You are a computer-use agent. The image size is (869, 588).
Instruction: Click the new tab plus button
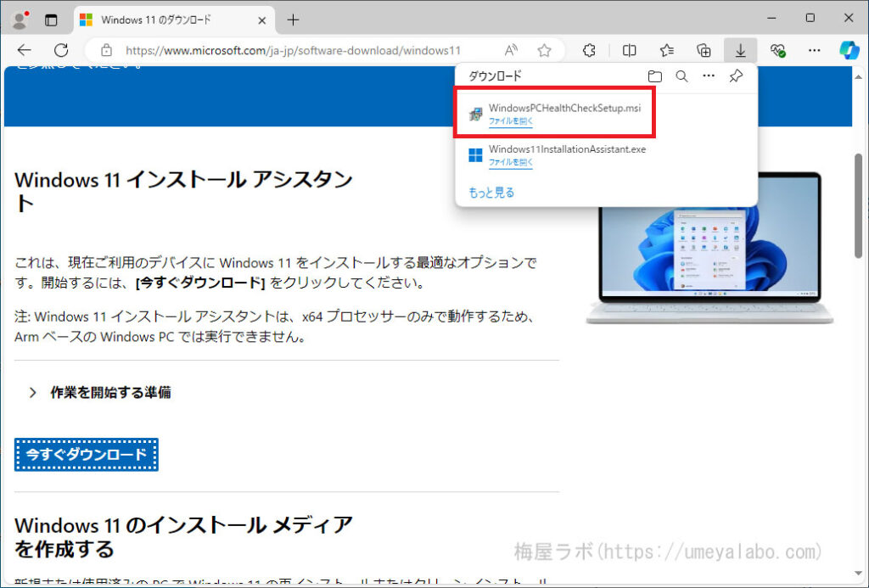pos(293,20)
